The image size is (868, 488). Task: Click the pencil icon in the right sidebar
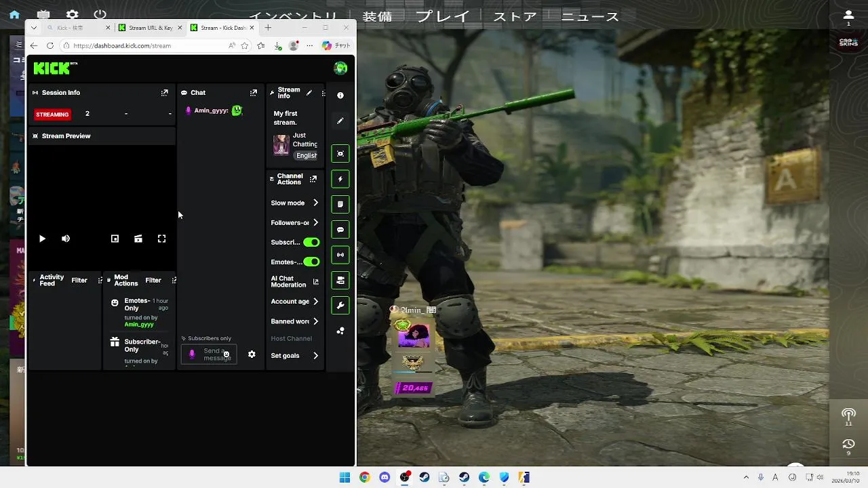340,121
